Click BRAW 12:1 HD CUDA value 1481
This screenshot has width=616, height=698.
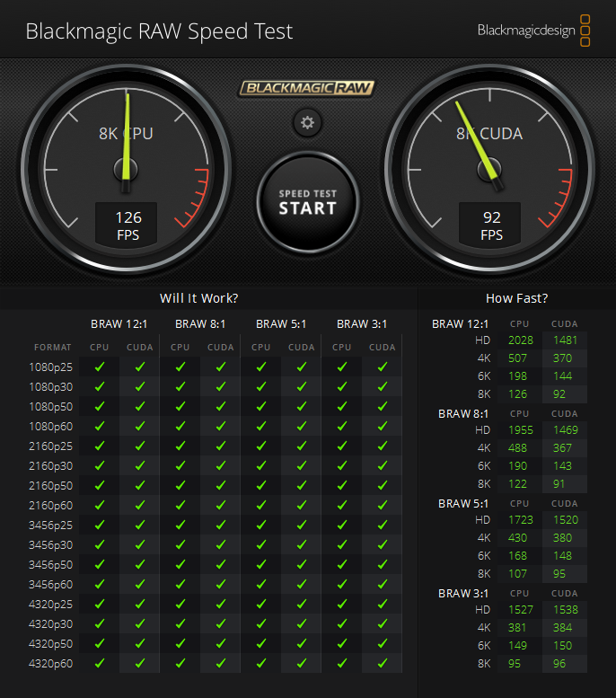point(565,340)
